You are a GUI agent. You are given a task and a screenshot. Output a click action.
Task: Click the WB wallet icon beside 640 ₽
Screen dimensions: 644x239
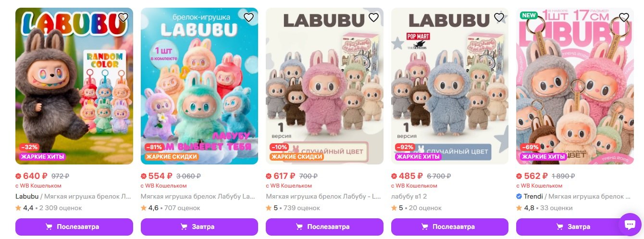pyautogui.click(x=18, y=176)
